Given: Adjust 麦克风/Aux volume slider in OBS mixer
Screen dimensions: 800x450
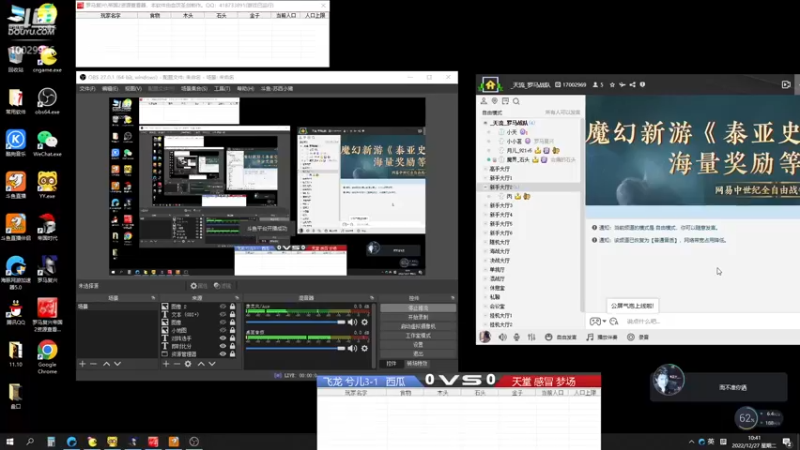Looking at the screenshot, I should tap(295, 322).
